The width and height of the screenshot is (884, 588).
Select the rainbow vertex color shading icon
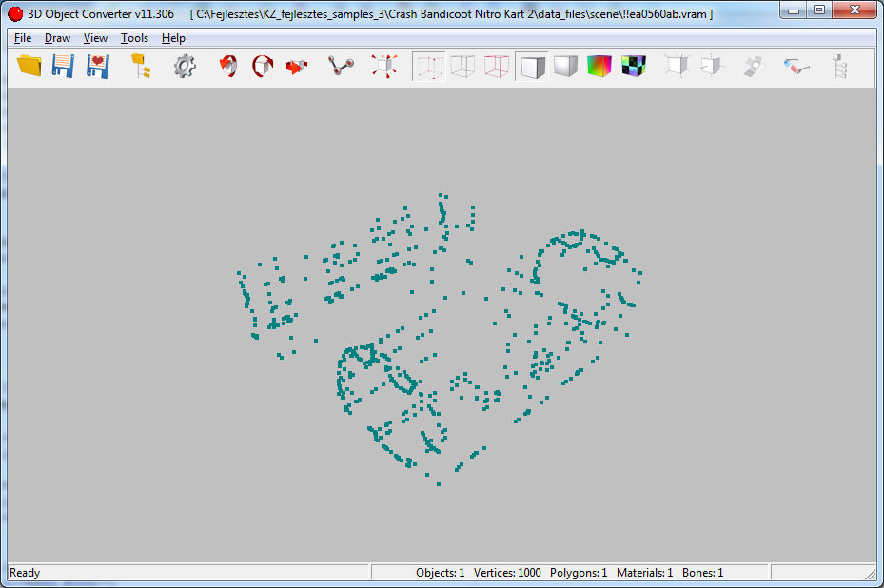(599, 66)
